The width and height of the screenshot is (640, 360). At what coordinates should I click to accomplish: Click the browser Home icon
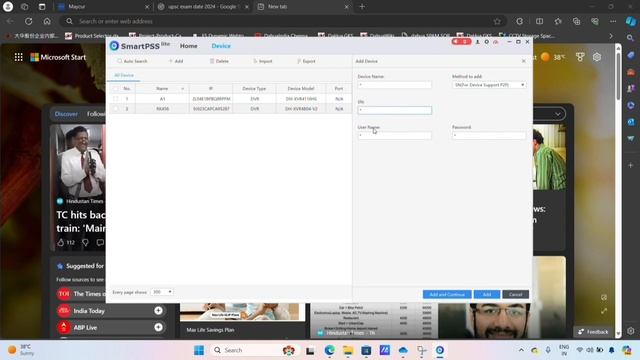(x=47, y=21)
